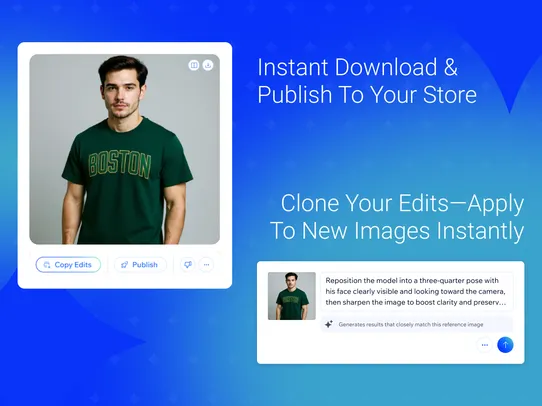Open more options beside the thumbs-down icon

tap(206, 265)
